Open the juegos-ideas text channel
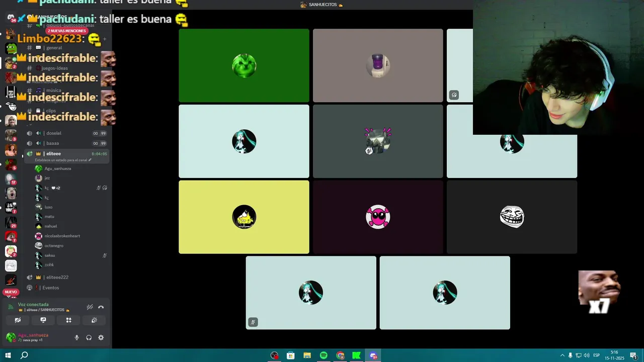644x362 pixels. (66, 68)
